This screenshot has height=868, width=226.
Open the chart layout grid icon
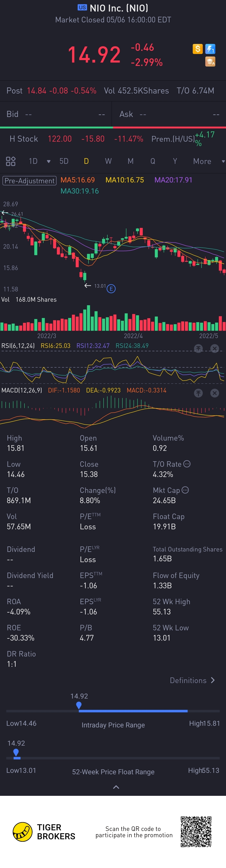tap(11, 161)
